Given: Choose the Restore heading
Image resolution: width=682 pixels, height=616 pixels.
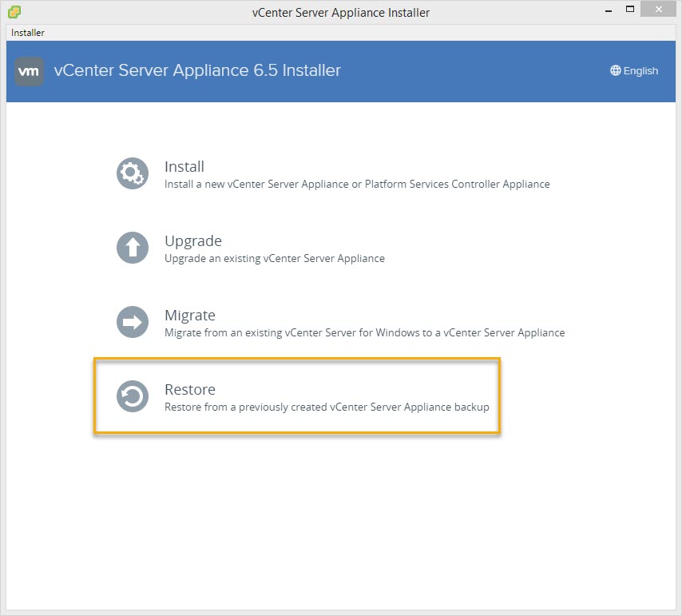Looking at the screenshot, I should tap(190, 389).
